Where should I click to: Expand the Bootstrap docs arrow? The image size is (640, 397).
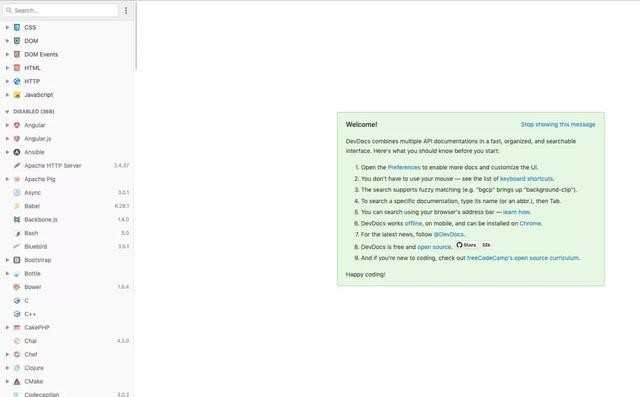(7, 260)
